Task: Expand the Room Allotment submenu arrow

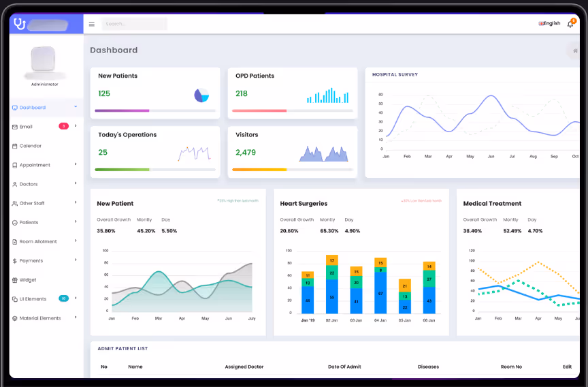Action: 76,241
